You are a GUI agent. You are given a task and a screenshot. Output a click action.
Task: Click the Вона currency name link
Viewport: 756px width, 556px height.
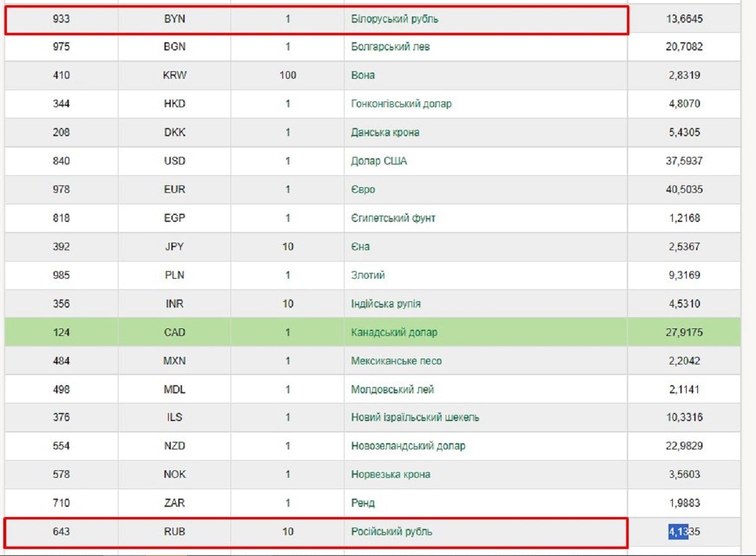363,75
